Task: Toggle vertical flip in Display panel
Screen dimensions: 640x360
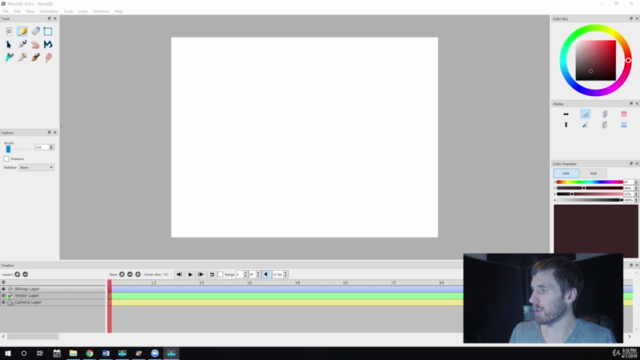Action: 566,125
